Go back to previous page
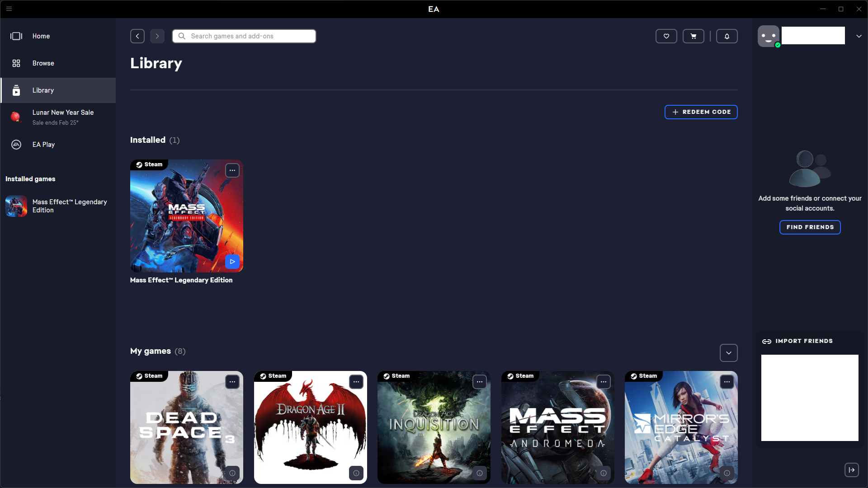The width and height of the screenshot is (868, 488). (137, 36)
